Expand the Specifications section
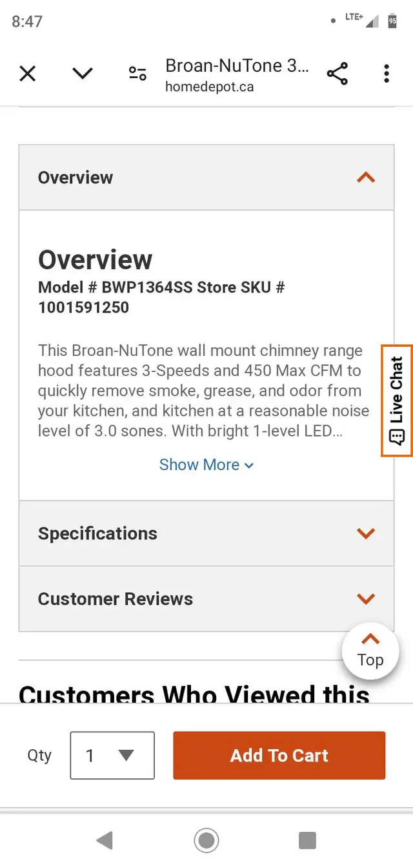Image resolution: width=413 pixels, height=868 pixels. click(366, 533)
